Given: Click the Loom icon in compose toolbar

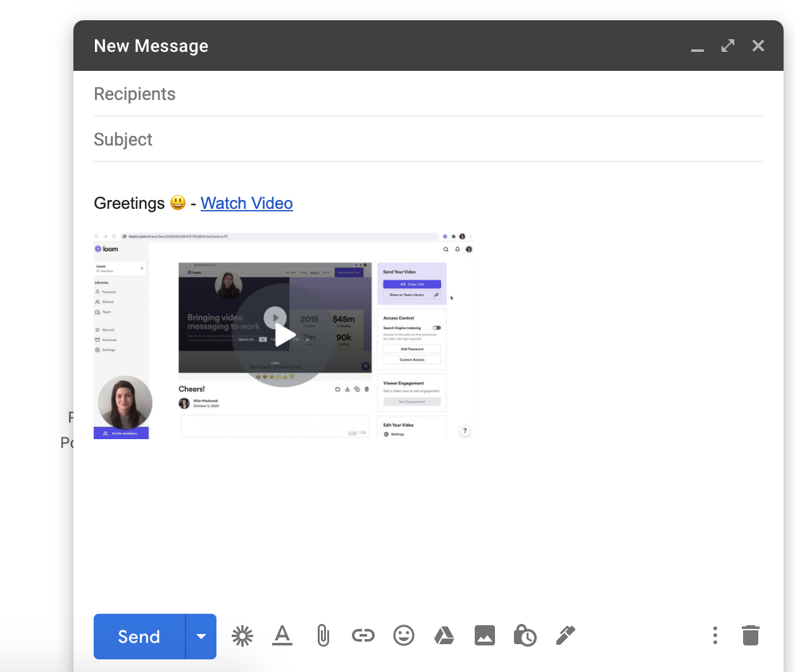Looking at the screenshot, I should tap(242, 636).
